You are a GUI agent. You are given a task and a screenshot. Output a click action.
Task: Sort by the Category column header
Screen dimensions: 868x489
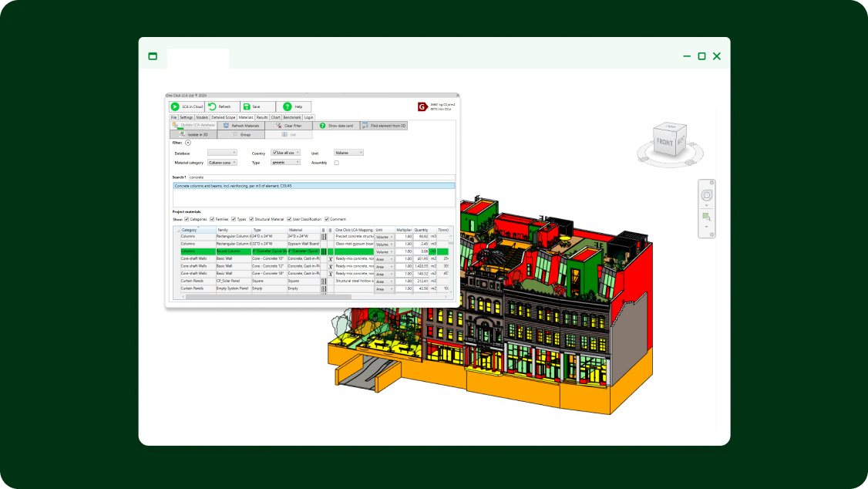point(197,230)
